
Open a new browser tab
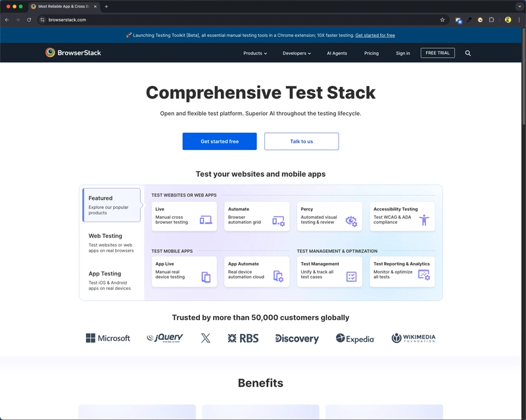(x=107, y=7)
